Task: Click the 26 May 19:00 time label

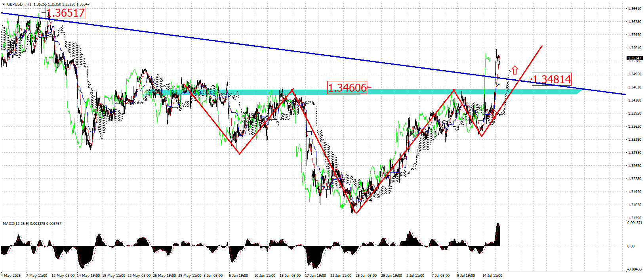Action: 164,276
